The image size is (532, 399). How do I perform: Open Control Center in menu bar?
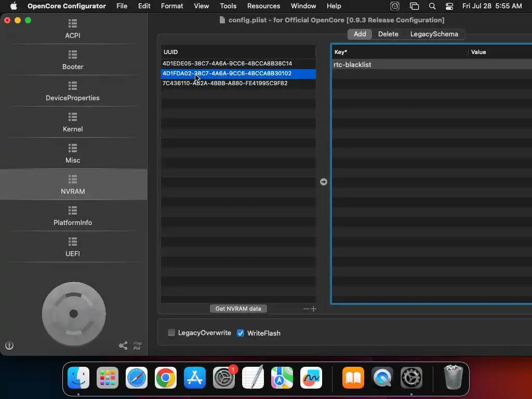coord(449,6)
